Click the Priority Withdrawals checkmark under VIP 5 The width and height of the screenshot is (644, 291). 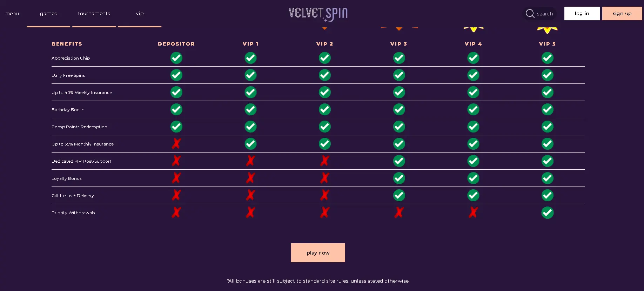point(547,212)
